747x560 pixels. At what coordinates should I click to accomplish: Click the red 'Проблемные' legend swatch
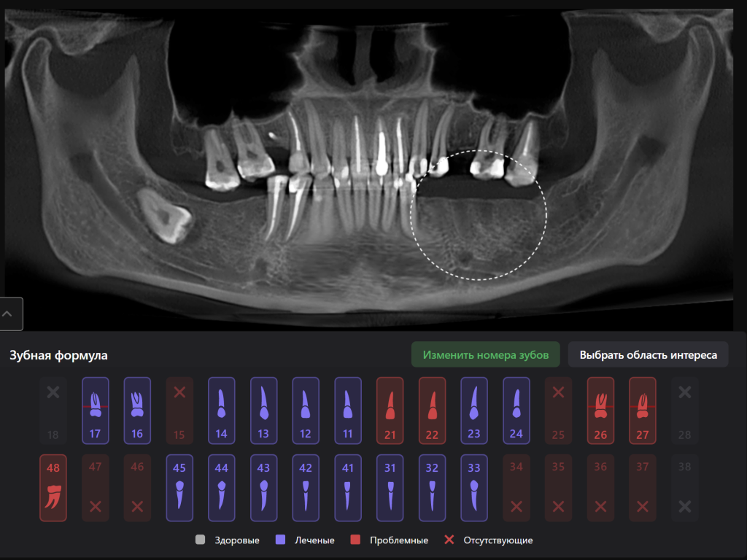[x=356, y=540]
